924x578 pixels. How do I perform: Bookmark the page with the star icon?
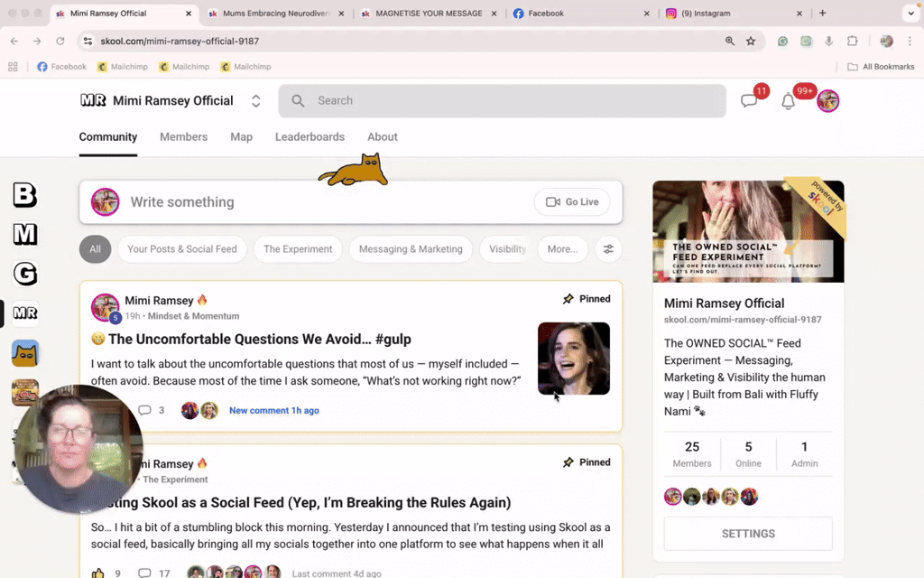751,41
